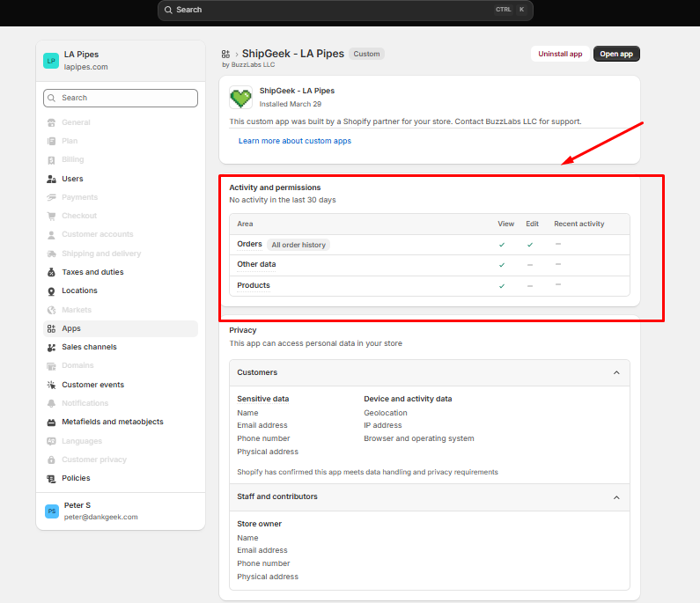Click the Checkout cart icon
This screenshot has width=700, height=603.
point(51,216)
